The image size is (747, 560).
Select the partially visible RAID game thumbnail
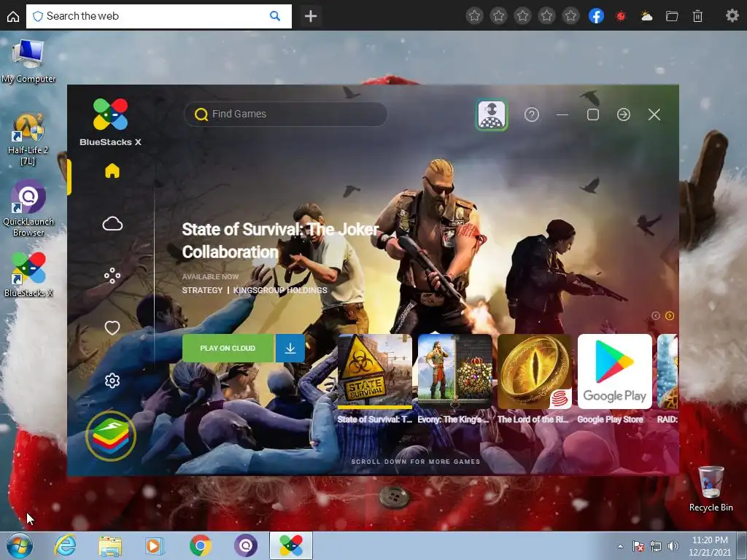point(668,371)
